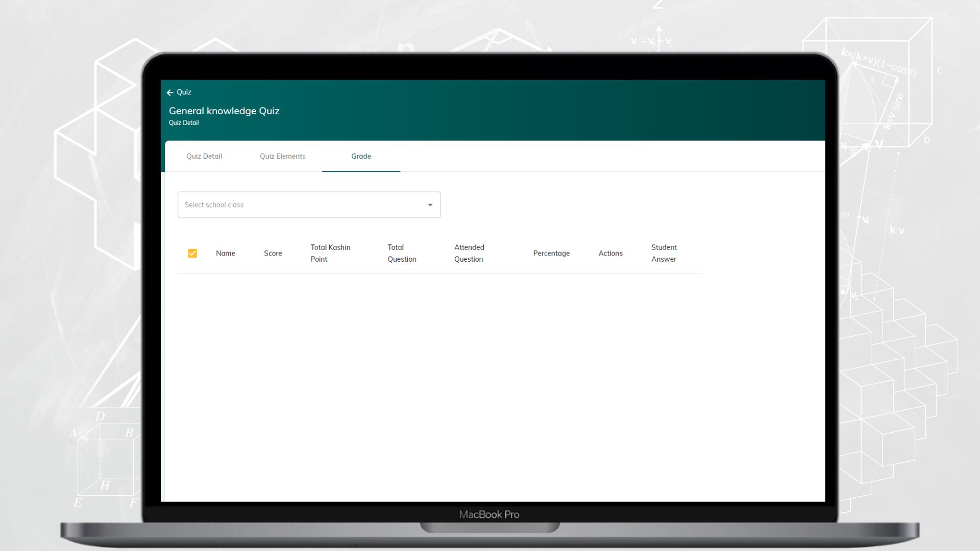Screen dimensions: 980x551
Task: Click the Score column header
Action: coord(273,253)
